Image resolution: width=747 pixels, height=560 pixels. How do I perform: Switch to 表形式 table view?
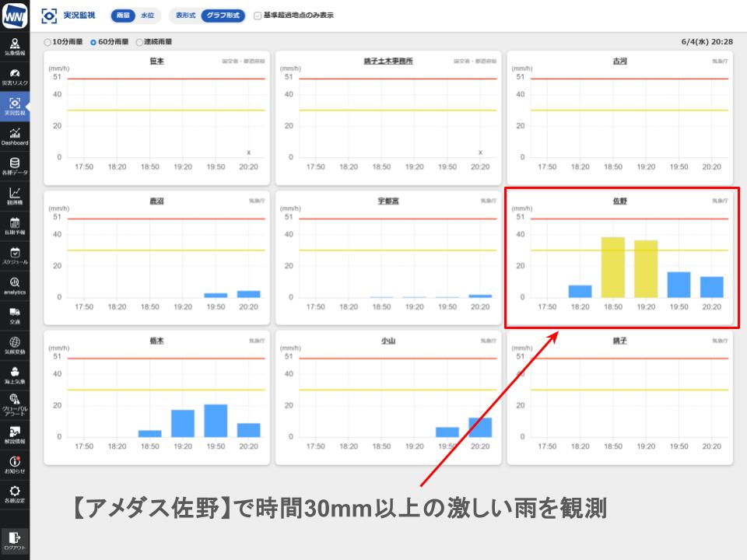click(x=185, y=16)
